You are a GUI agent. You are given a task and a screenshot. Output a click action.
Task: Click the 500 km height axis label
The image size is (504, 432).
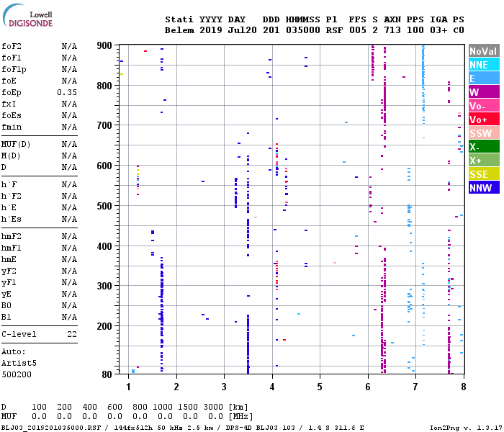click(104, 206)
